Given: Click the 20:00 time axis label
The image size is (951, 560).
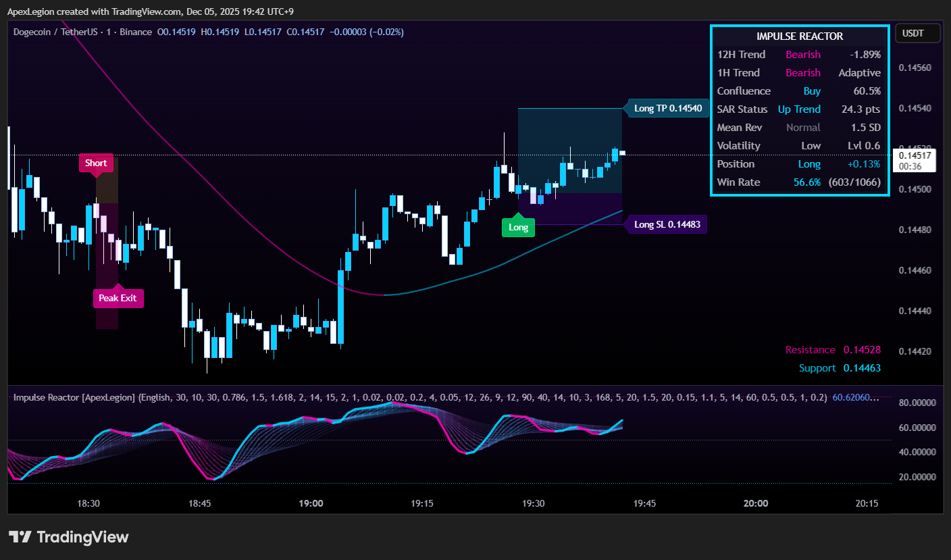Looking at the screenshot, I should coord(756,503).
